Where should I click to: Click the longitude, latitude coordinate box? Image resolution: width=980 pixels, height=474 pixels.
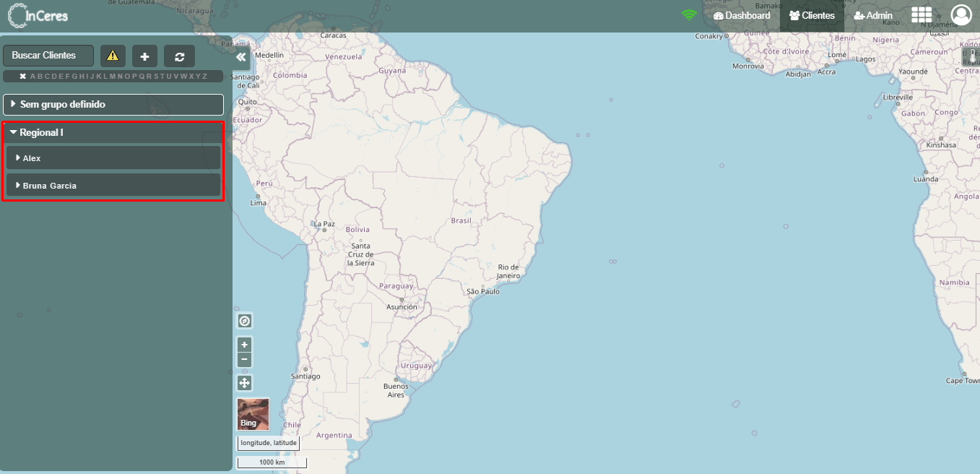coord(268,443)
